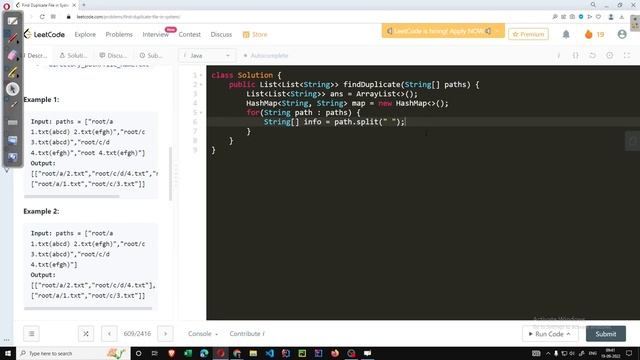Select the arrow cursor annotation tool

click(x=12, y=89)
